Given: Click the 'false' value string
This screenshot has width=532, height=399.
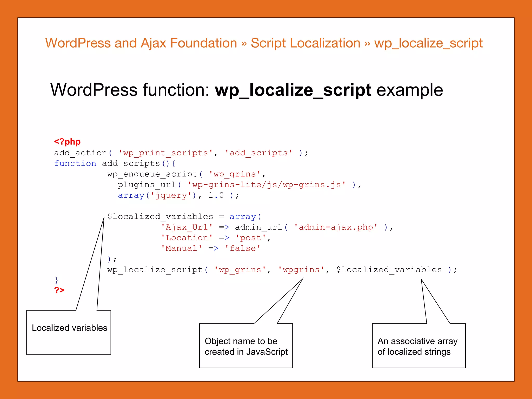Looking at the screenshot, I should click(243, 248).
